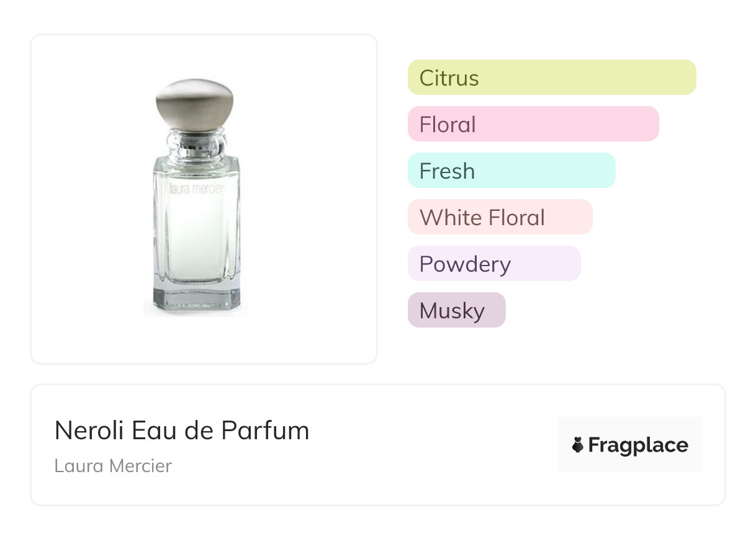Click empty middle area of the title card
Screen dimensions: 756x536
(434, 445)
